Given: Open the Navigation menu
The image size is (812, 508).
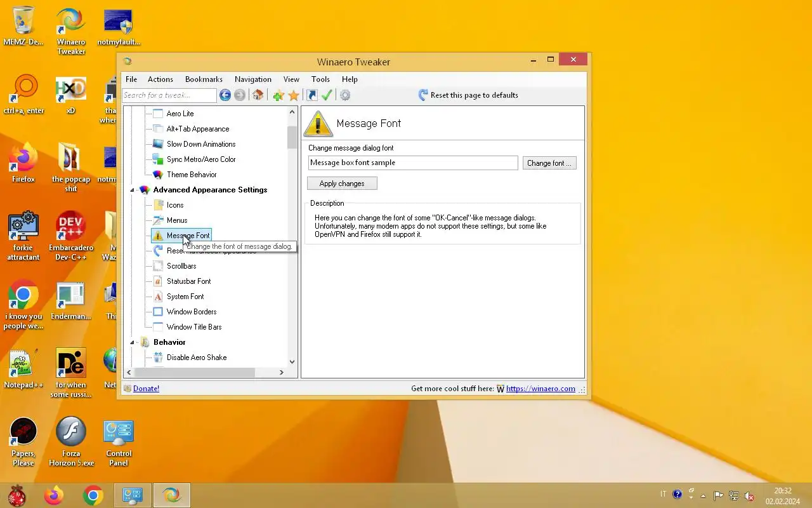Looking at the screenshot, I should click(252, 79).
